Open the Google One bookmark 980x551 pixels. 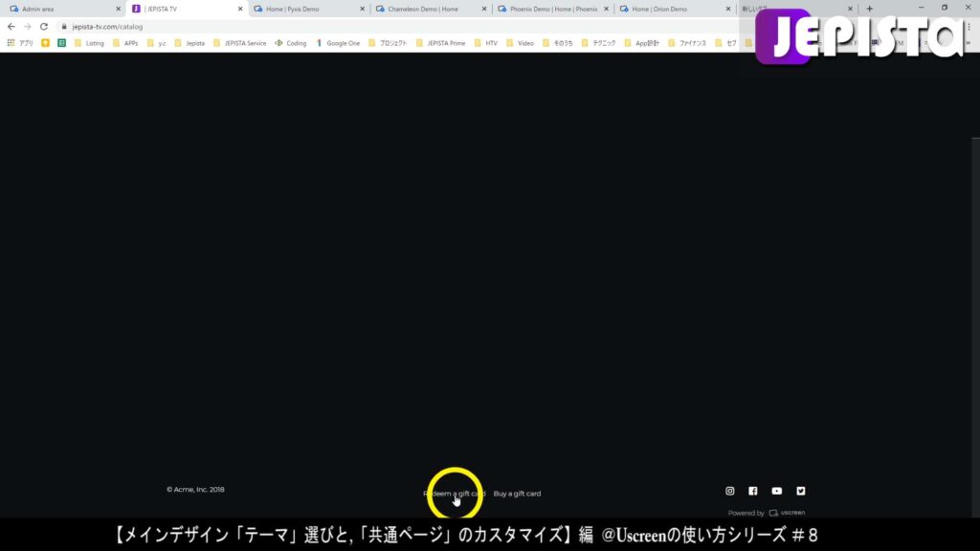(x=338, y=43)
